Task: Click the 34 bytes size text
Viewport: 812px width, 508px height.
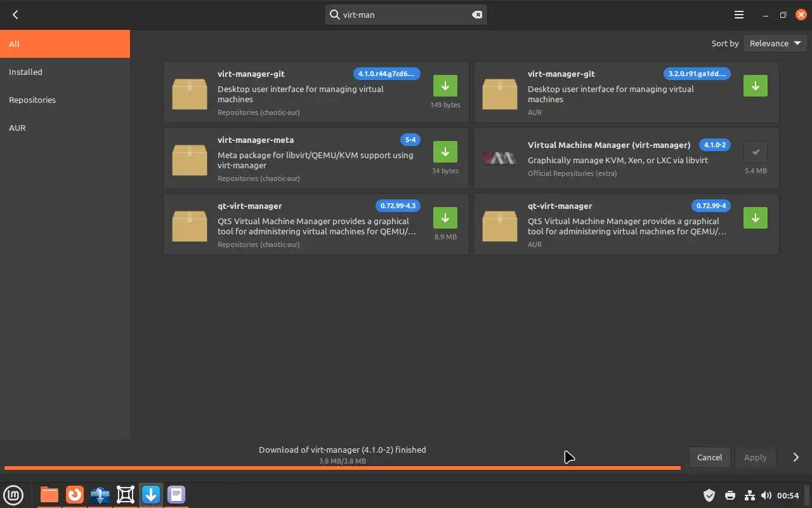Action: (445, 171)
